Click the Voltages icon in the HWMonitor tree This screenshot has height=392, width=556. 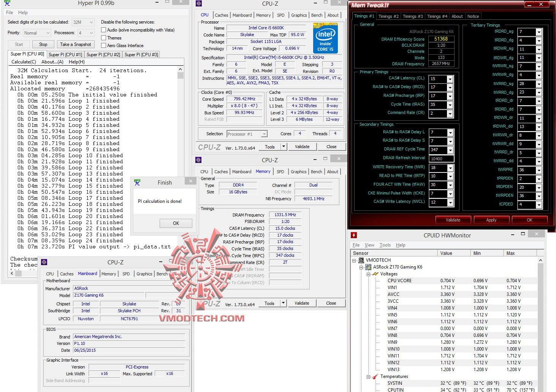(375, 274)
